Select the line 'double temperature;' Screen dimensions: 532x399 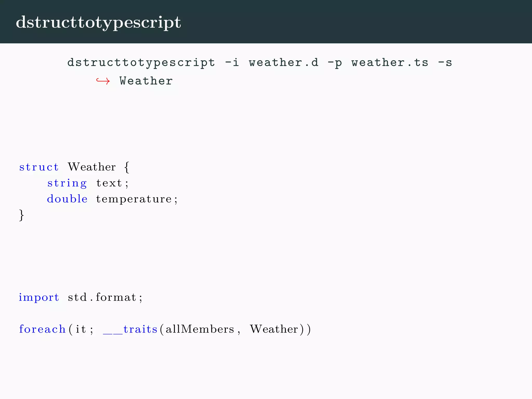112,199
